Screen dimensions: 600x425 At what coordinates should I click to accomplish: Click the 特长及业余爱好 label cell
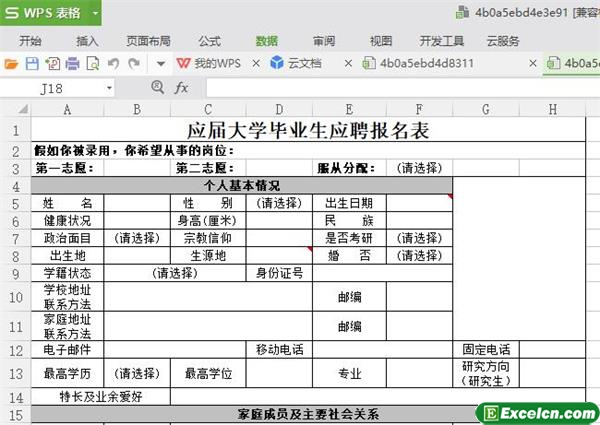[x=101, y=397]
